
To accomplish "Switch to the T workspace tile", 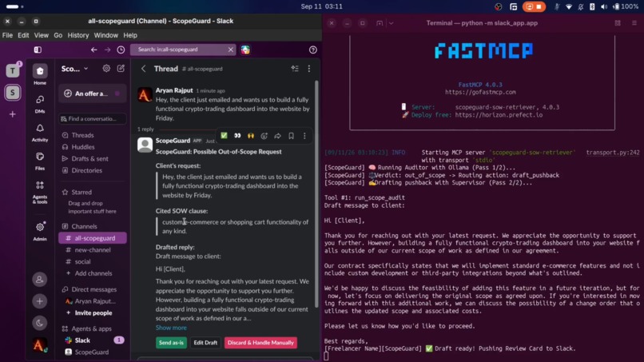I will click(x=13, y=70).
